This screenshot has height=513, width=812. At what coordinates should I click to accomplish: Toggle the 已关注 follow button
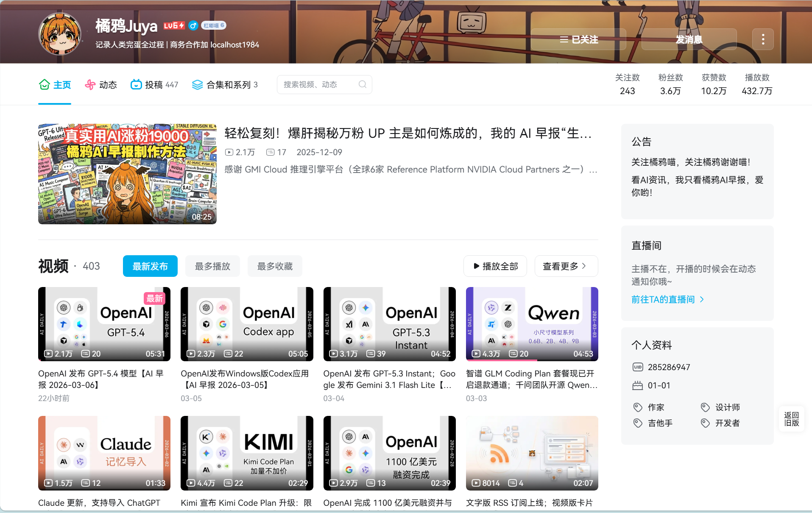[578, 39]
